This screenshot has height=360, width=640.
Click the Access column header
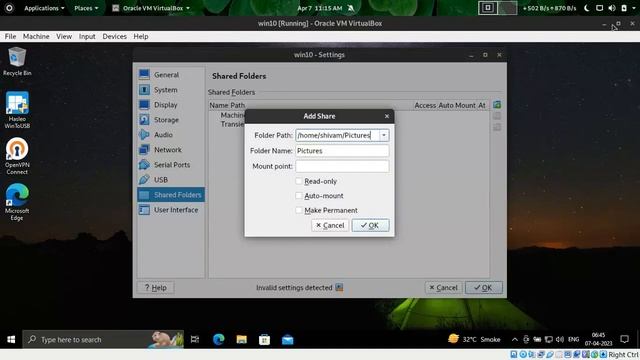pos(425,105)
